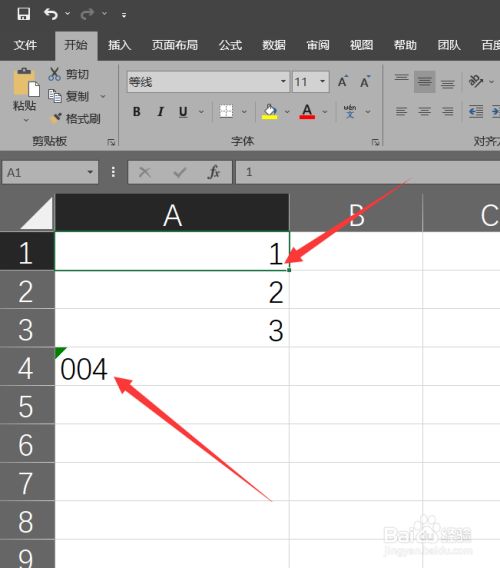Select column B header
Viewport: 500px width, 568px height.
[x=356, y=213]
